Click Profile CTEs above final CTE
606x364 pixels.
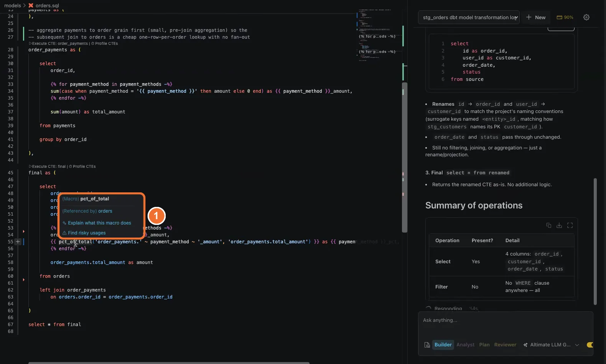[82, 167]
